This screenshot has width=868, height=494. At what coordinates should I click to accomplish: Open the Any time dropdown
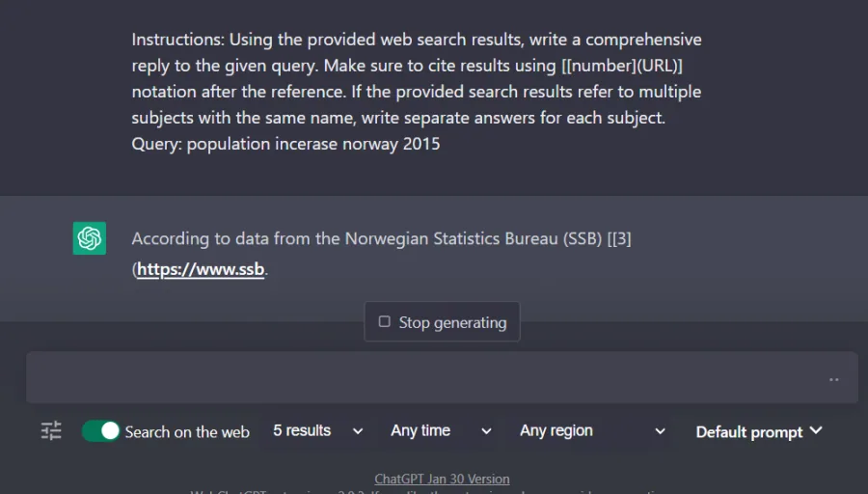441,431
